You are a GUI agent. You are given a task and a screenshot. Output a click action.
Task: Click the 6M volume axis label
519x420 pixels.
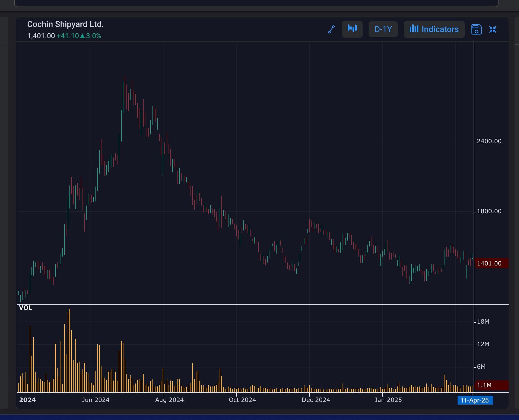(x=481, y=367)
